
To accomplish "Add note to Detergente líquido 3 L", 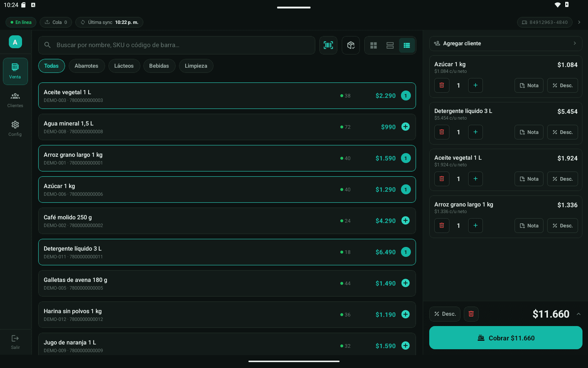I will click(529, 132).
